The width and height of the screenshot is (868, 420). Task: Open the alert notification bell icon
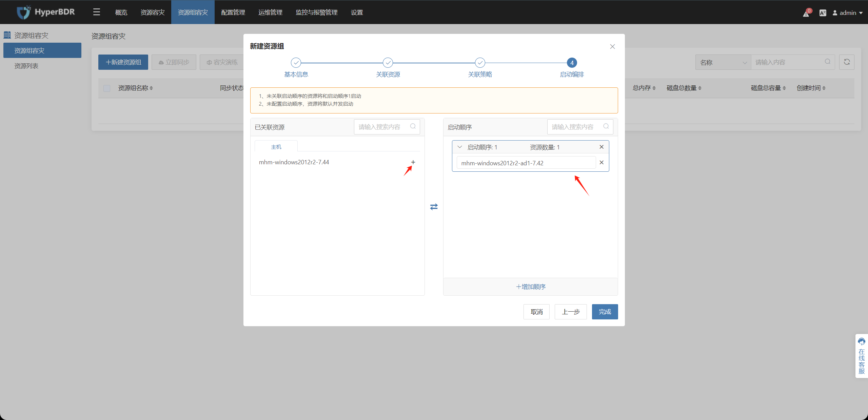click(806, 13)
